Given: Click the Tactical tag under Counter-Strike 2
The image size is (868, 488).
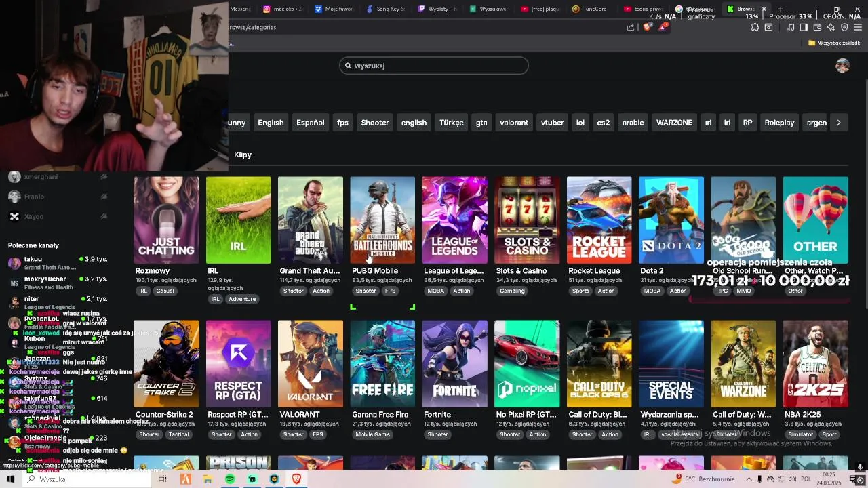Looking at the screenshot, I should (178, 434).
